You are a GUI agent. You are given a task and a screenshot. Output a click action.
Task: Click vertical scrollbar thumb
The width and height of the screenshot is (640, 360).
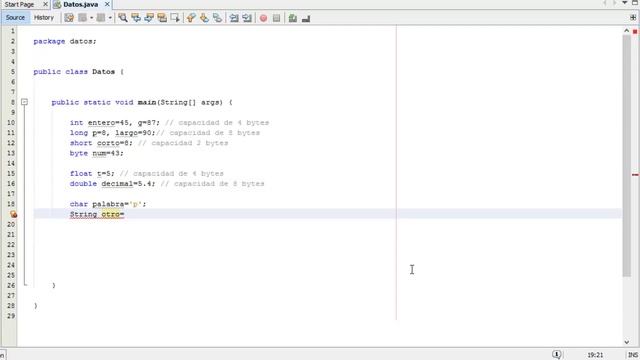point(627,156)
